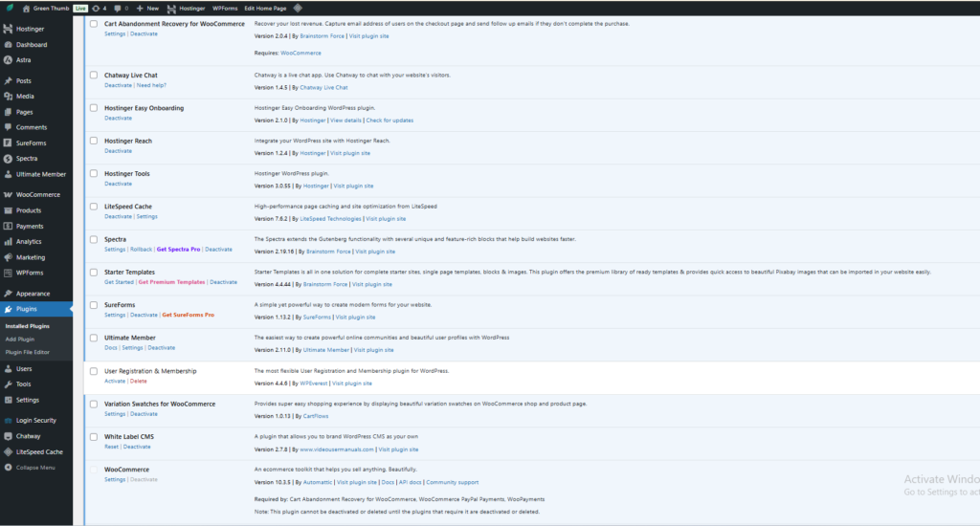Open the Settings icon in sidebar
Image resolution: width=980 pixels, height=526 pixels.
tap(8, 400)
